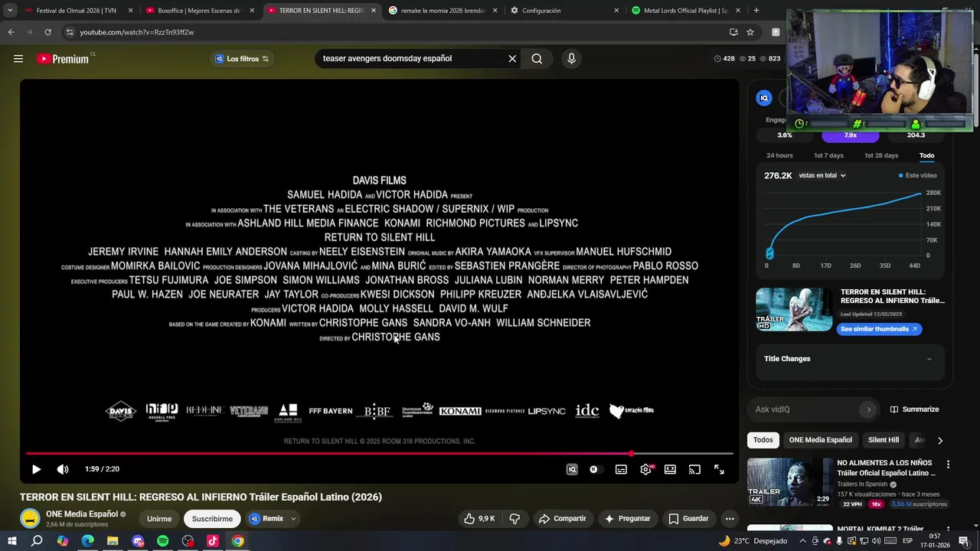Click the Suscribirme button
Image resolution: width=980 pixels, height=551 pixels.
tap(212, 519)
